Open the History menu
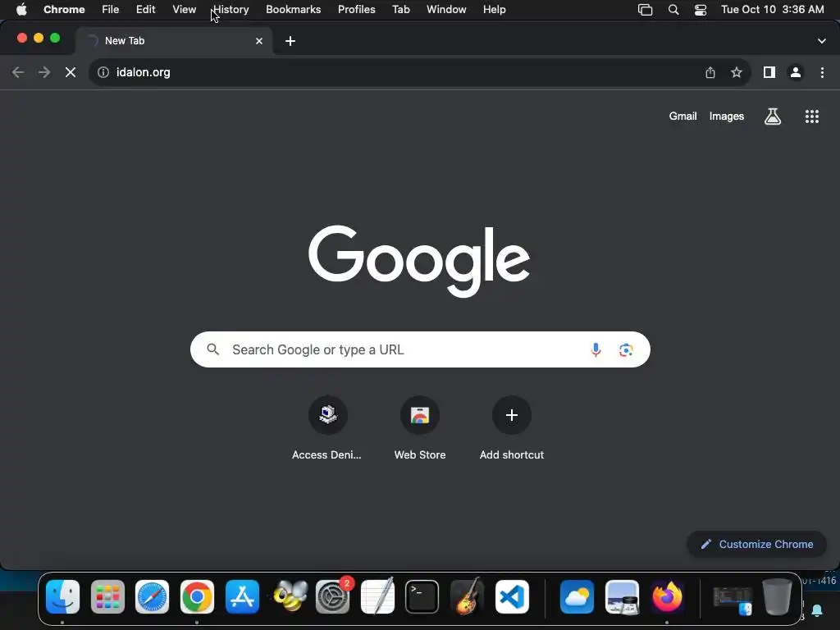Viewport: 840px width, 630px height. point(231,10)
